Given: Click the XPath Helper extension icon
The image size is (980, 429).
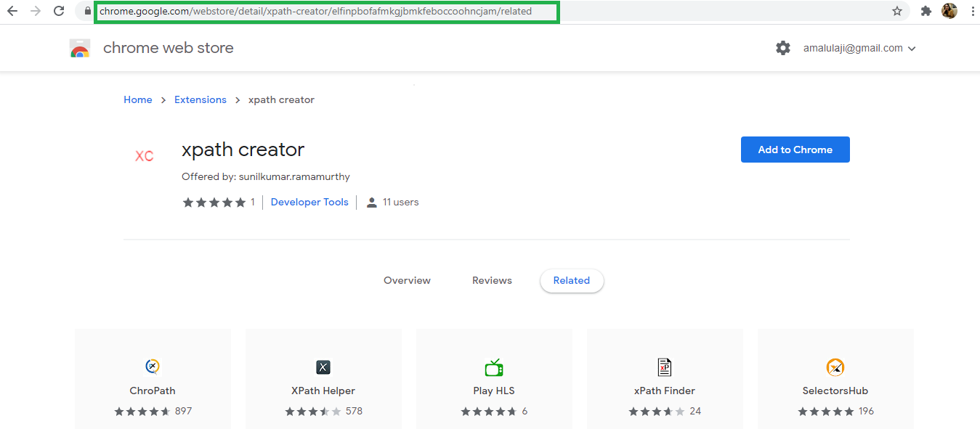Looking at the screenshot, I should point(323,367).
